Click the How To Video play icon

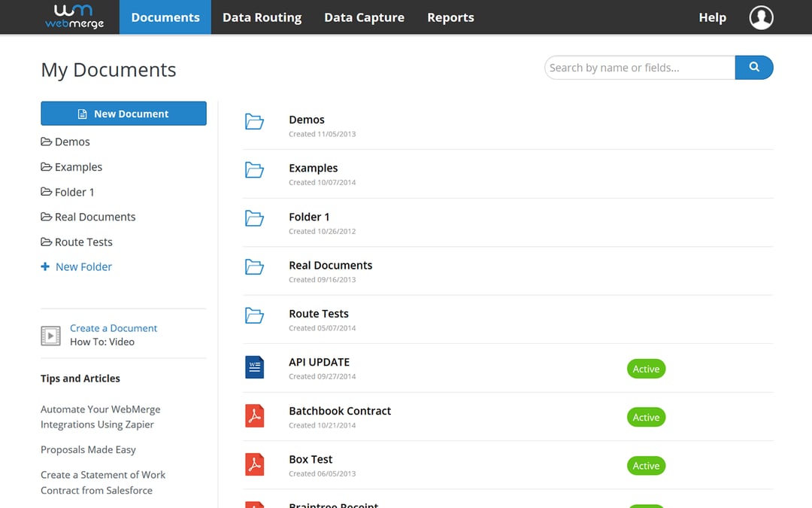50,335
